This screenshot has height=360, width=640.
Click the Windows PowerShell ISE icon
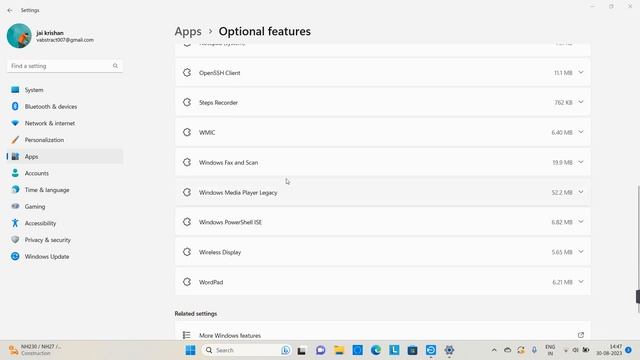point(187,222)
